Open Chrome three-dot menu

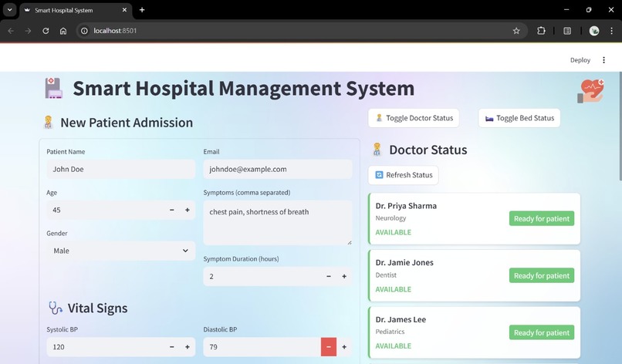pyautogui.click(x=611, y=31)
